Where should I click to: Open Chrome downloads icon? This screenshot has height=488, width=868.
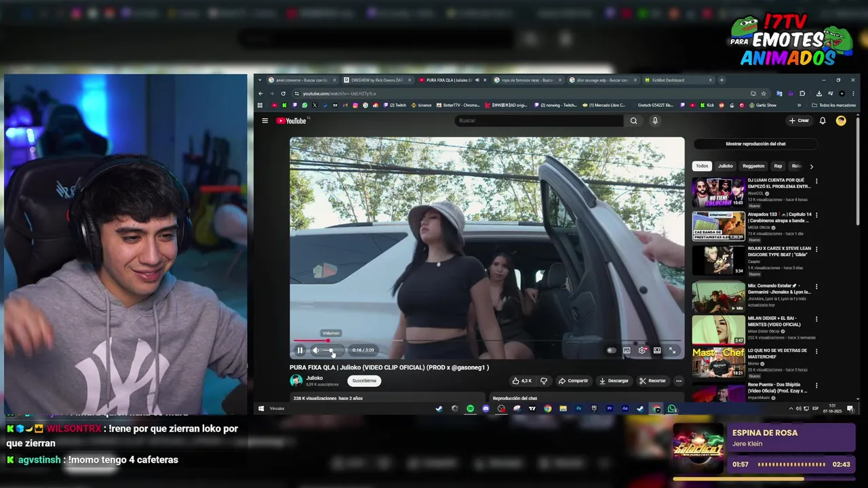pyautogui.click(x=819, y=94)
